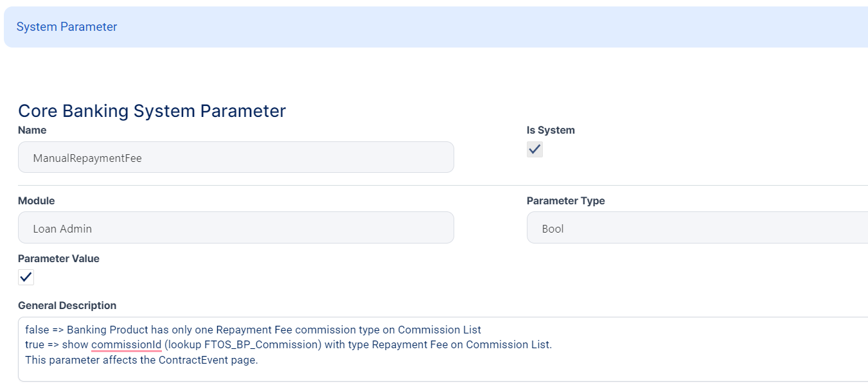Click "Commission List." ending the second description line

[x=509, y=344]
